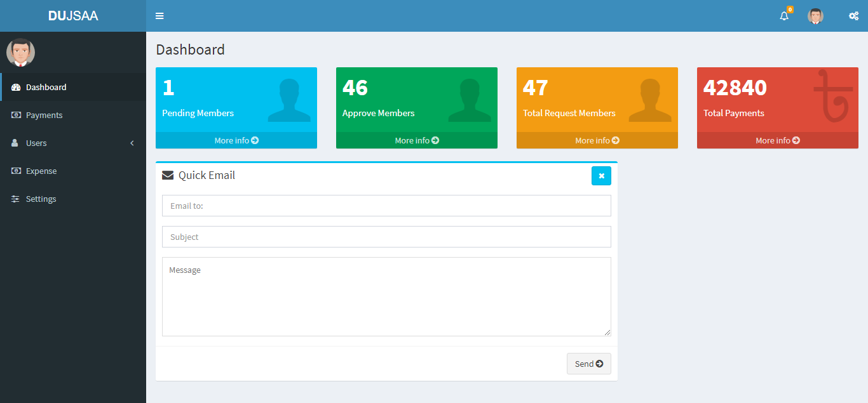View More info for Total Request Members
The image size is (868, 403).
(x=597, y=140)
